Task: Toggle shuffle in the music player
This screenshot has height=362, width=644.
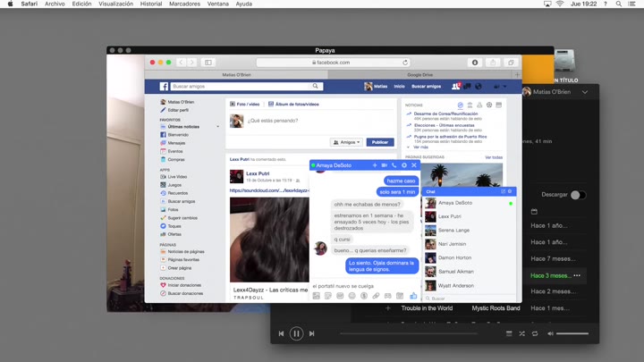Action: pos(521,333)
